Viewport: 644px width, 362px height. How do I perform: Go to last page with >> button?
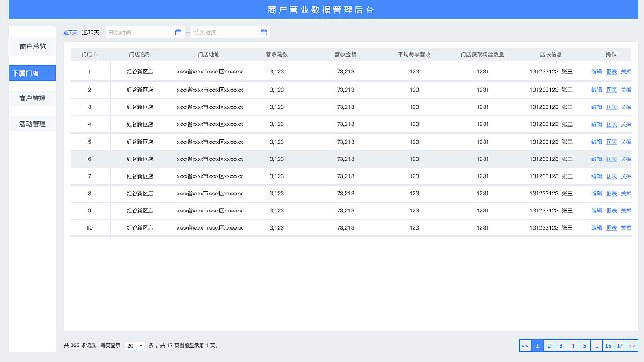[632, 346]
